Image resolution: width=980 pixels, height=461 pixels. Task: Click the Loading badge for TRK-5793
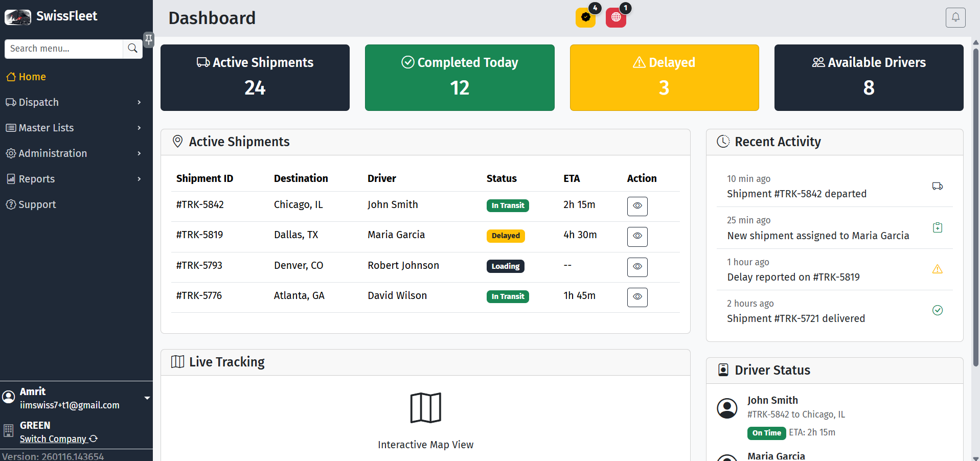(x=505, y=266)
